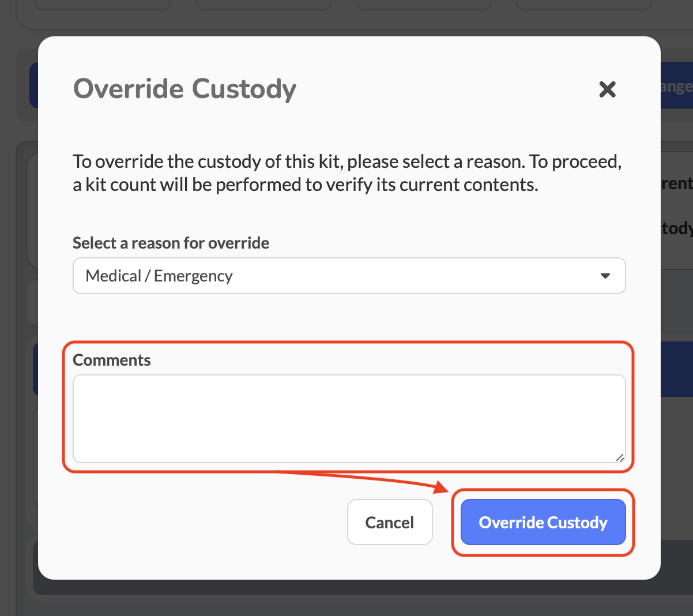Confirm with the blue Override Custody button
Screen dimensions: 693x616
543,522
